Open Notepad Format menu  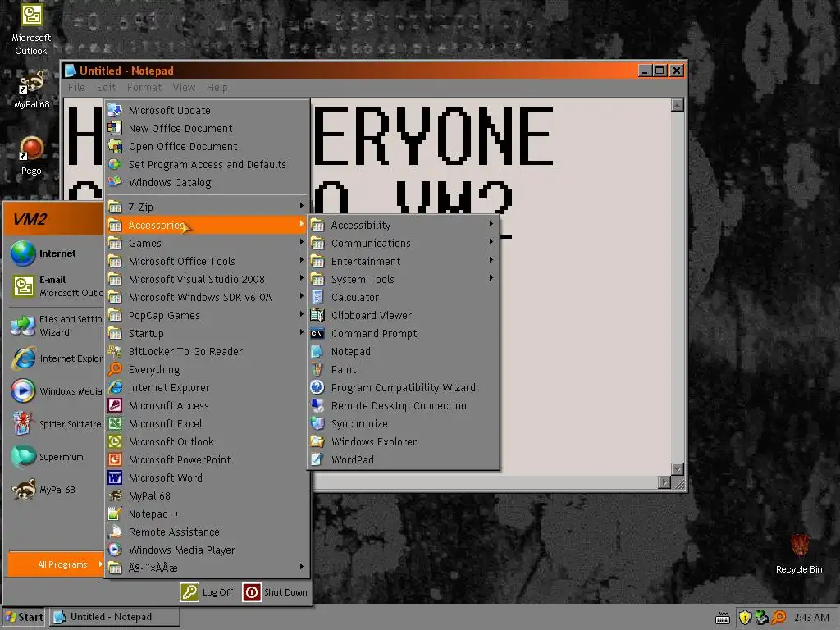point(144,87)
